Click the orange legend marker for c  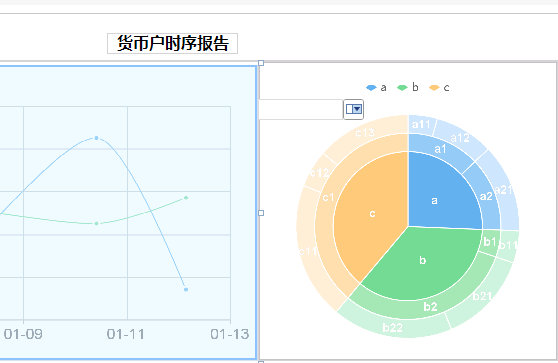coord(434,88)
